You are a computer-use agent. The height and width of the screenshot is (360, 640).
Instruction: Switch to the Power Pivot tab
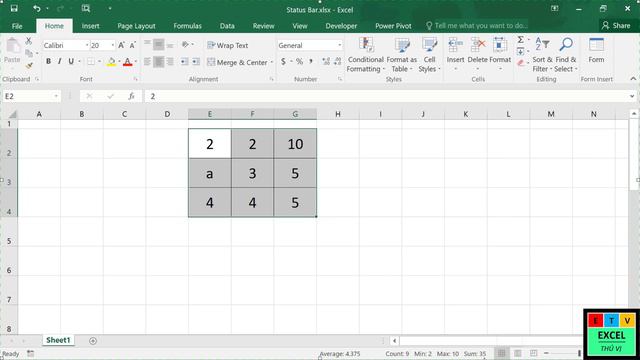click(393, 26)
